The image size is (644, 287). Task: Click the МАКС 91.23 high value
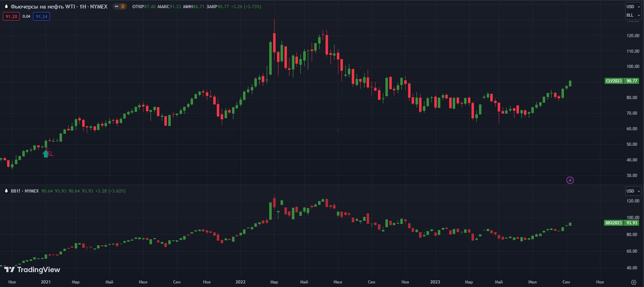[169, 6]
